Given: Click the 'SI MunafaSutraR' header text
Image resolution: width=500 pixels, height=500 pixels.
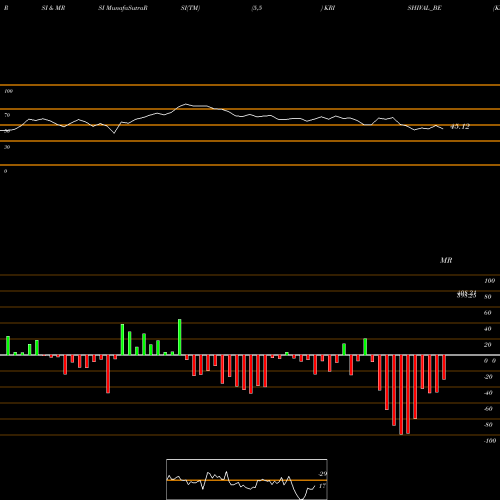Looking at the screenshot, I should [x=123, y=8].
